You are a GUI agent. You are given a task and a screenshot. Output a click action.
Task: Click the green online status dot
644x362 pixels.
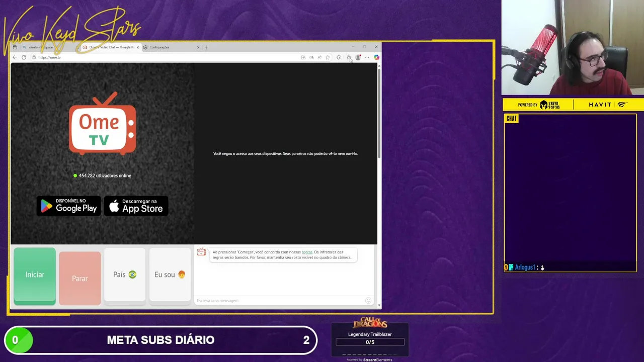coord(75,175)
